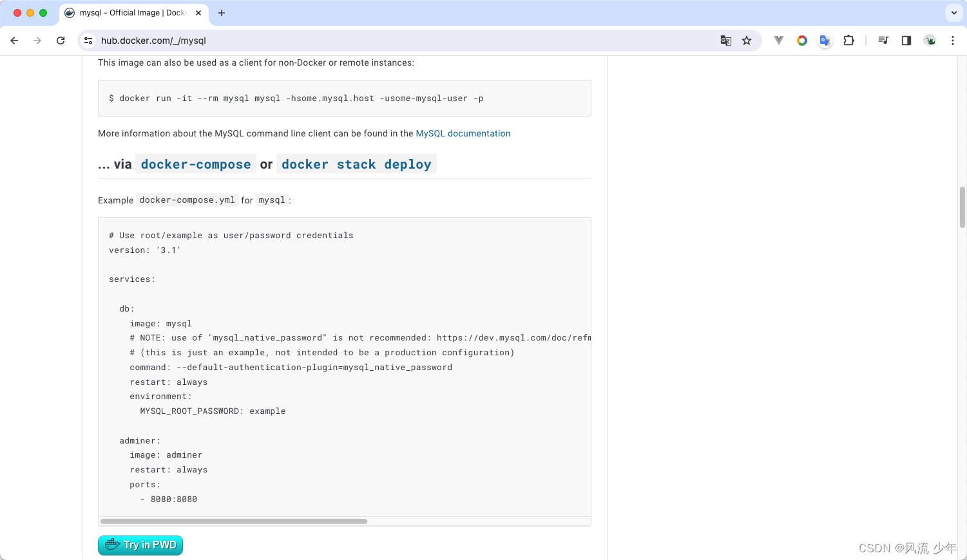967x560 pixels.
Task: Go back to the previous page
Action: pos(14,41)
